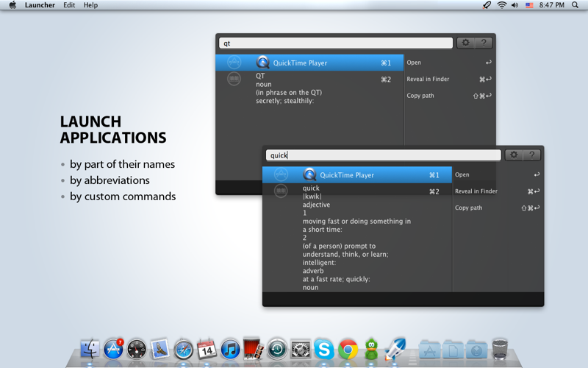Choose Copy path in 'qt' window

click(x=449, y=96)
